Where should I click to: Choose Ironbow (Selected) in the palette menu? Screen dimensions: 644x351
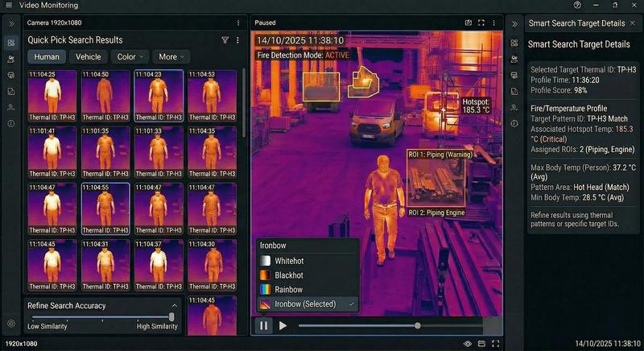click(x=308, y=304)
